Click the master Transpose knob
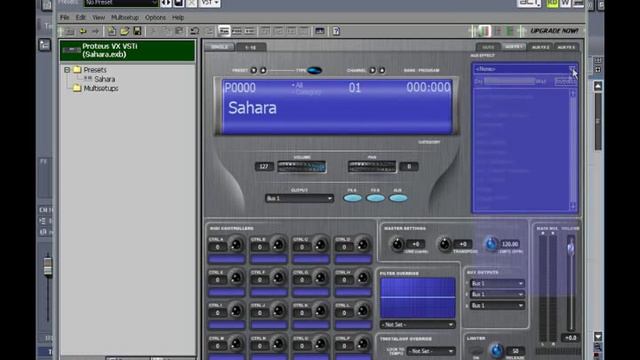The image size is (640, 360). click(444, 244)
